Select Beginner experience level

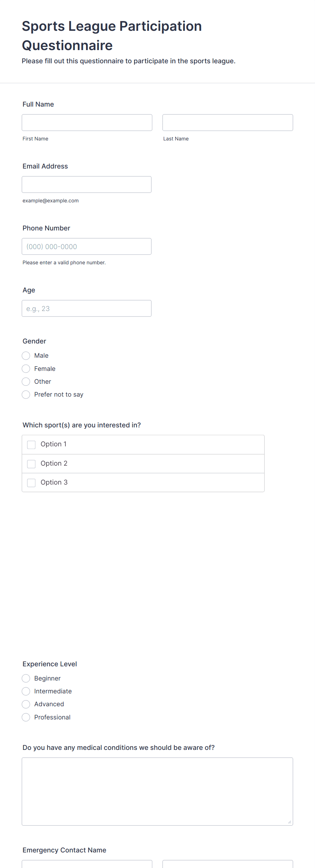tap(26, 678)
